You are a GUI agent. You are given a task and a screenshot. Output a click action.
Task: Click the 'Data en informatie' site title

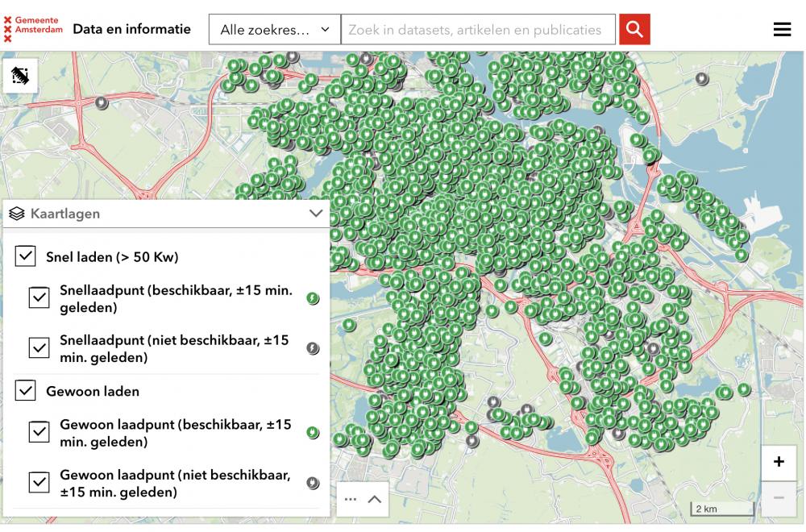(x=131, y=29)
